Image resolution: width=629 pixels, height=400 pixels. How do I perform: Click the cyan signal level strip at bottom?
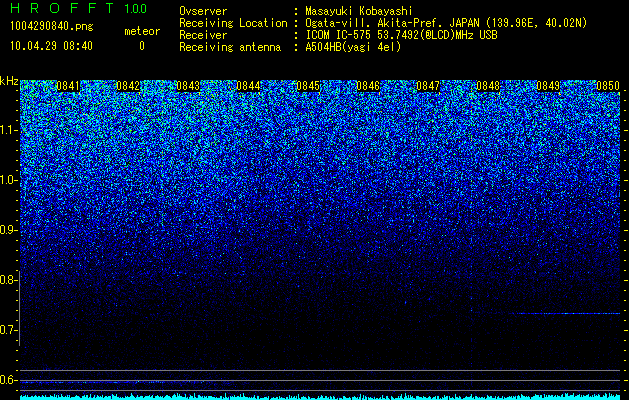click(x=320, y=397)
